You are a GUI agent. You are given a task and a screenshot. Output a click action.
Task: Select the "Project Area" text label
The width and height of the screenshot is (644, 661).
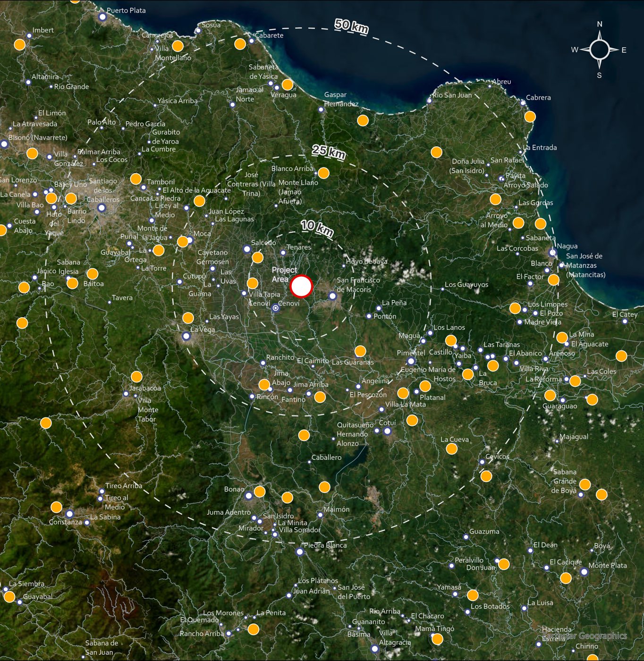(x=284, y=274)
